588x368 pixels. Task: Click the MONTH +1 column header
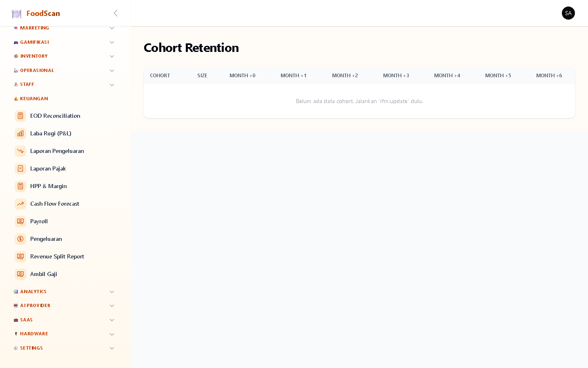pyautogui.click(x=294, y=76)
